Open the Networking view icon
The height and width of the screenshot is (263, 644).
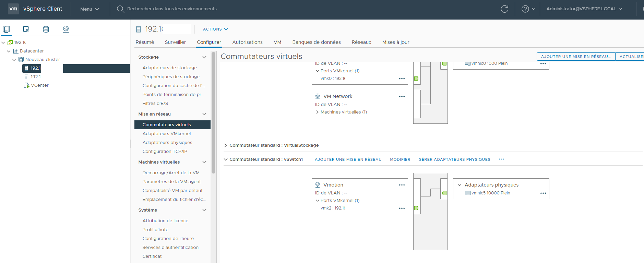click(66, 29)
